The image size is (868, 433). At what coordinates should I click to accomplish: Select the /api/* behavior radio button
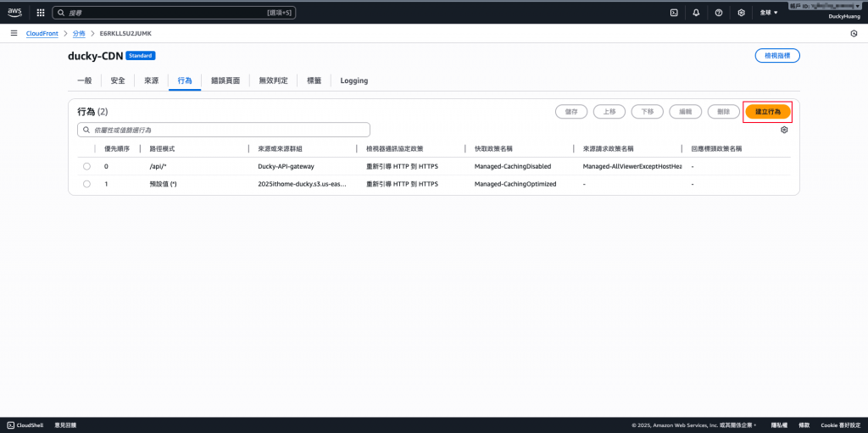tap(87, 166)
